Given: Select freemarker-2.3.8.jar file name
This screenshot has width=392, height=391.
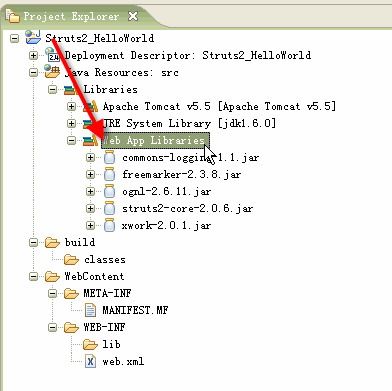Looking at the screenshot, I should coord(181,174).
